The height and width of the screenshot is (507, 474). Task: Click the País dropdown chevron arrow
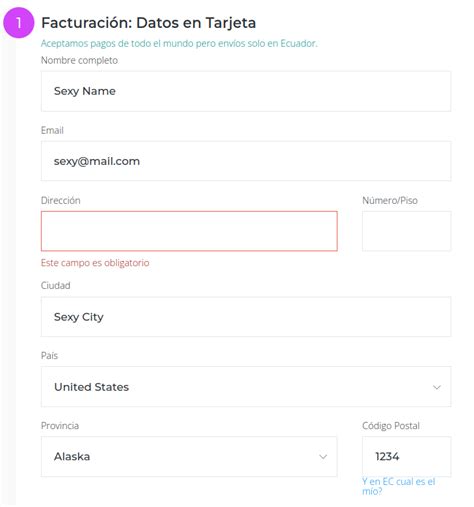click(437, 387)
